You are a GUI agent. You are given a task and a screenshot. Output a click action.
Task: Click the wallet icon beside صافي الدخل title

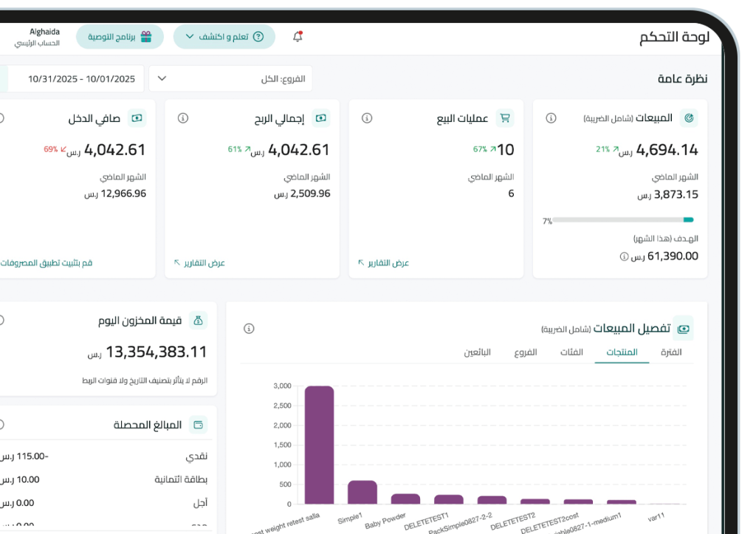135,118
